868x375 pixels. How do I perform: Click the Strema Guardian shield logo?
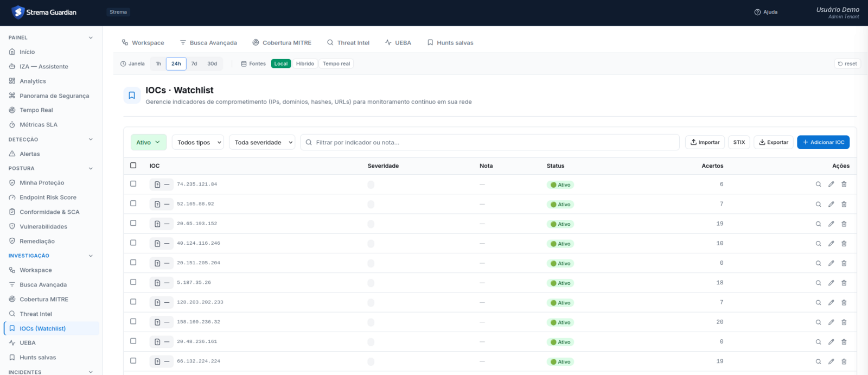click(x=18, y=12)
